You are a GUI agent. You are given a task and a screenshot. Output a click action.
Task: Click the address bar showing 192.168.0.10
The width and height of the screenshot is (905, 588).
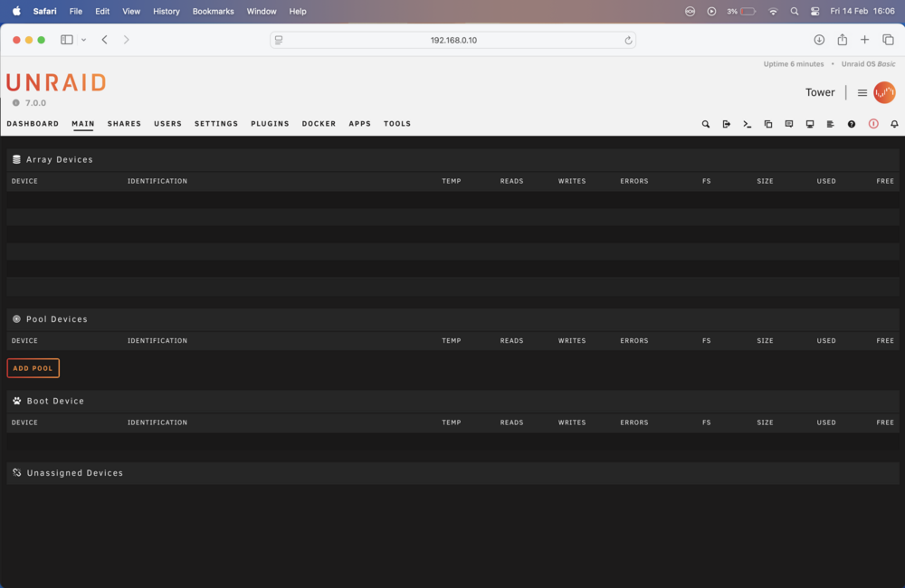453,40
